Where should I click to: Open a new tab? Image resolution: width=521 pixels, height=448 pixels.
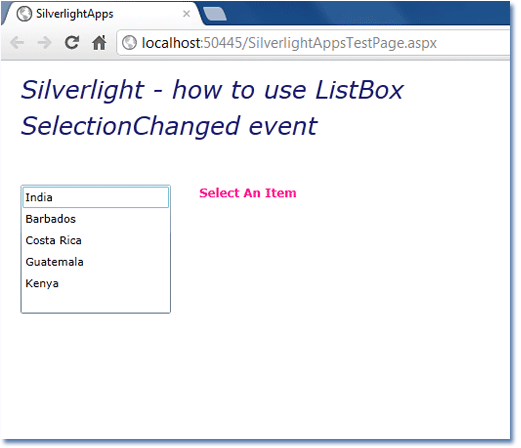point(215,14)
